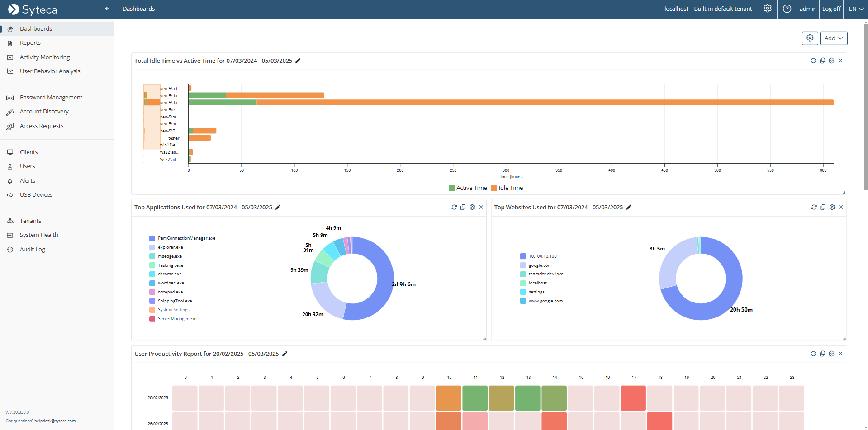Go to Activity Monitoring in sidebar
Image resolution: width=868 pixels, height=430 pixels.
(x=45, y=57)
